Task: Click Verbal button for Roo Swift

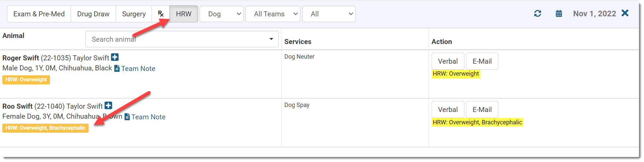Action: (448, 110)
